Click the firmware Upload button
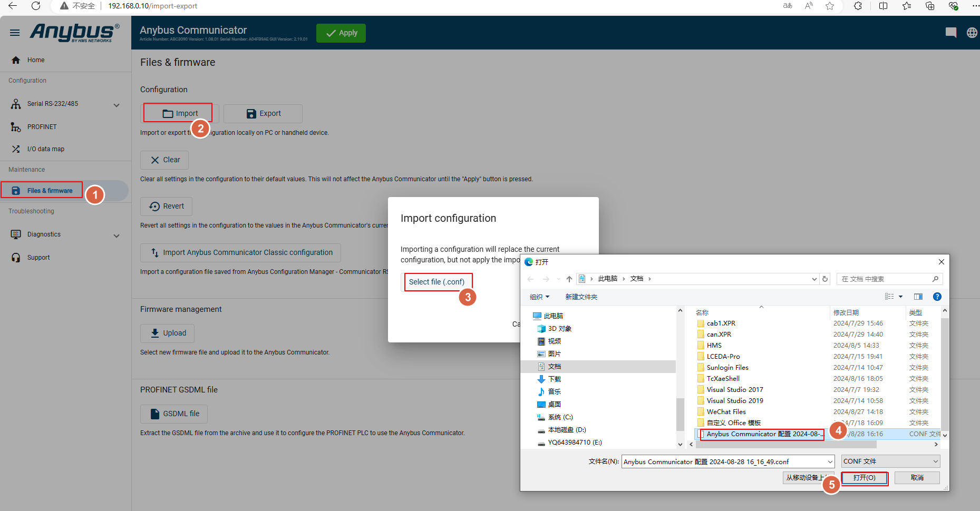The image size is (980, 511). pyautogui.click(x=168, y=333)
